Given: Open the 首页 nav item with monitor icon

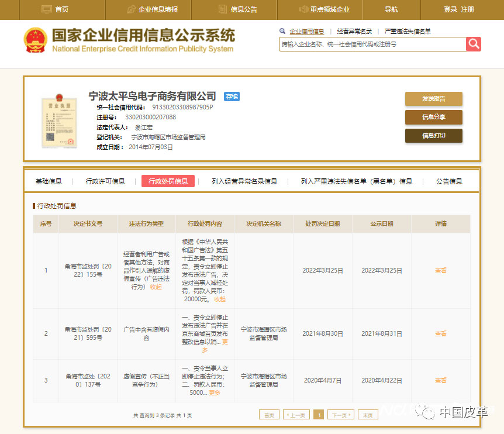Looking at the screenshot, I should (56, 9).
